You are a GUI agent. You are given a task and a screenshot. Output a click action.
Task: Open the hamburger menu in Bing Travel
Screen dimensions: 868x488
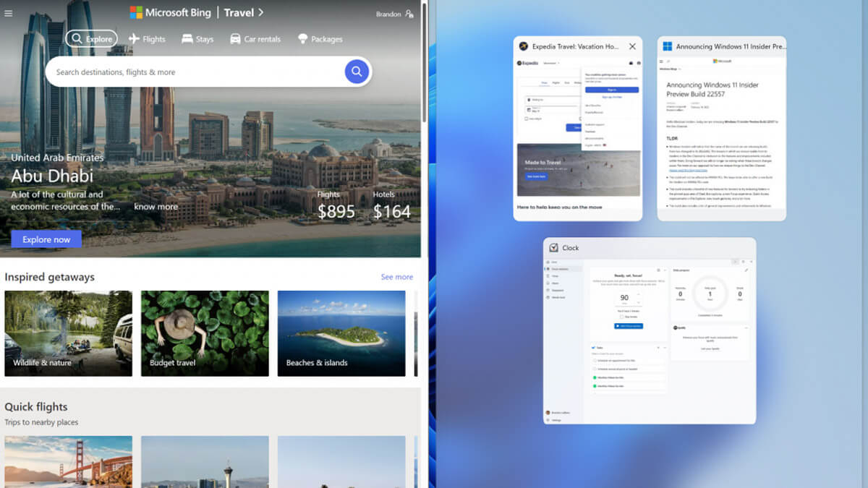click(x=9, y=13)
